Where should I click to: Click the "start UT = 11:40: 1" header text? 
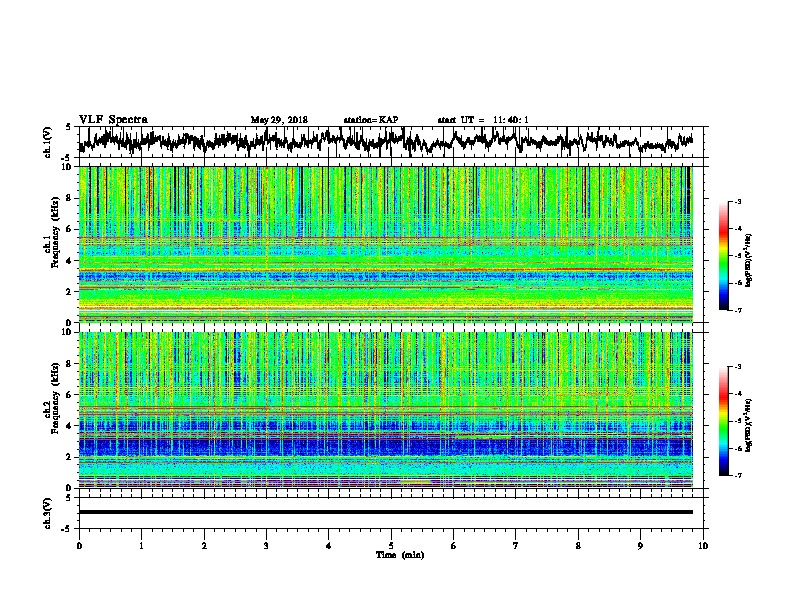point(483,120)
